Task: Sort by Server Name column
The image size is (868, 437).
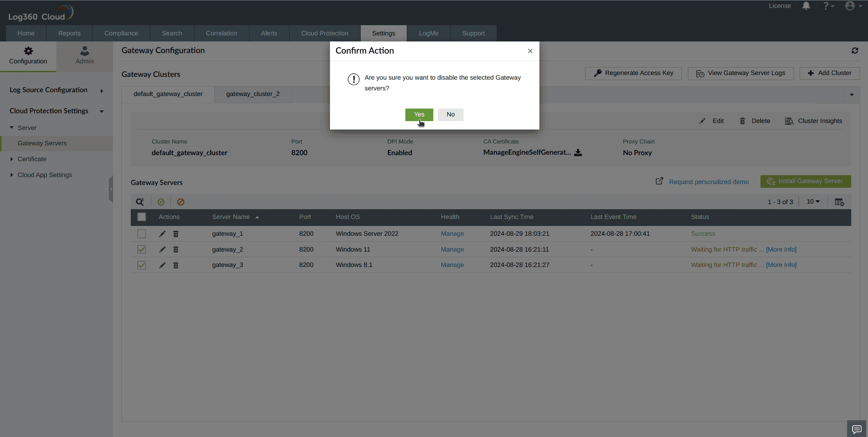Action: [236, 217]
